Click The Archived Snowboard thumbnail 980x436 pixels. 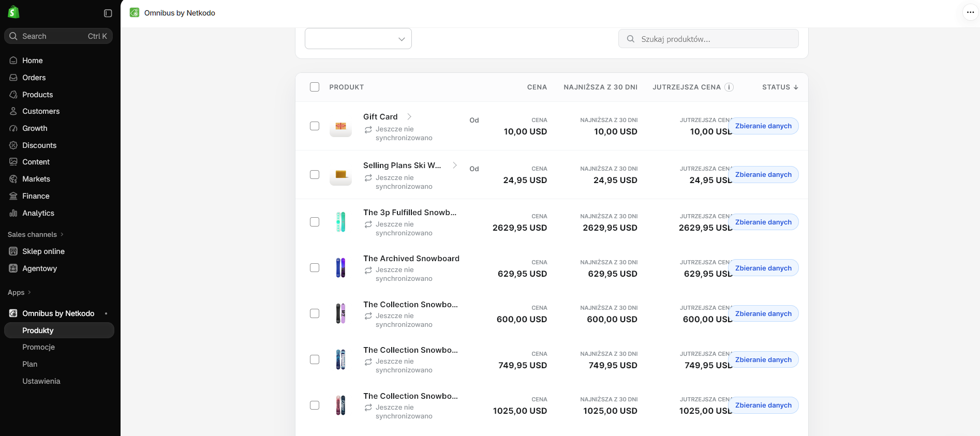click(x=340, y=268)
